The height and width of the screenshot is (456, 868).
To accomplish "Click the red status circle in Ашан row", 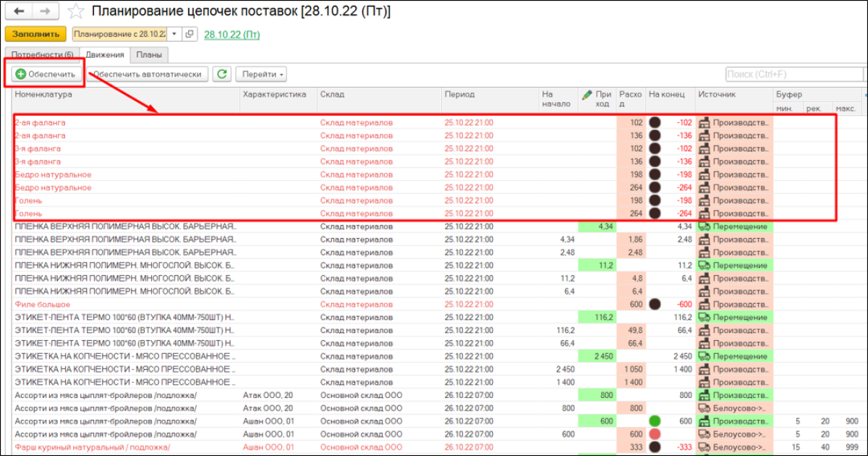I will point(655,434).
